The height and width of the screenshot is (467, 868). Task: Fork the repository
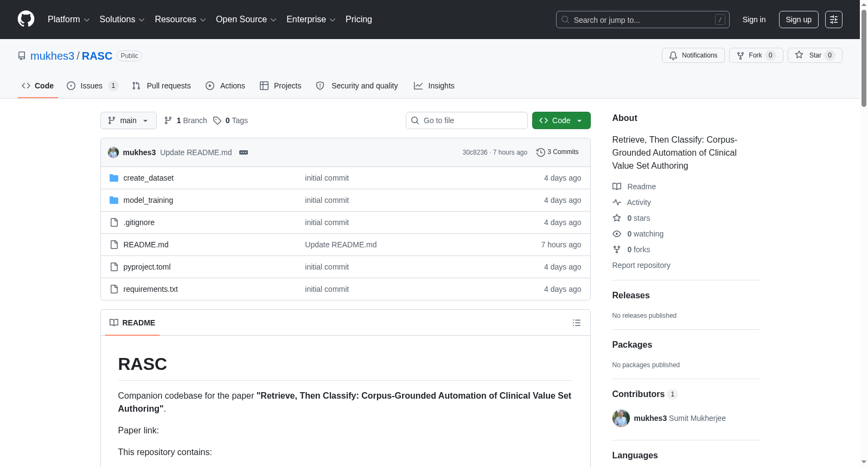click(x=756, y=55)
